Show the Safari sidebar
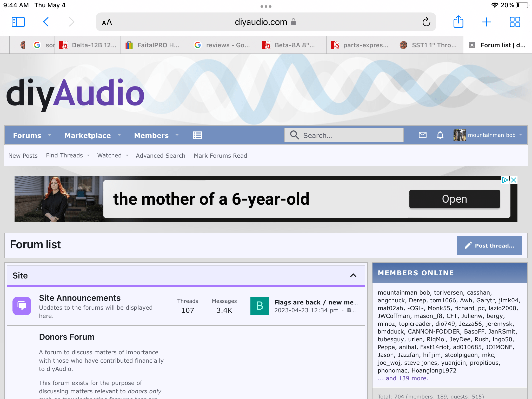This screenshot has width=532, height=399. point(18,22)
